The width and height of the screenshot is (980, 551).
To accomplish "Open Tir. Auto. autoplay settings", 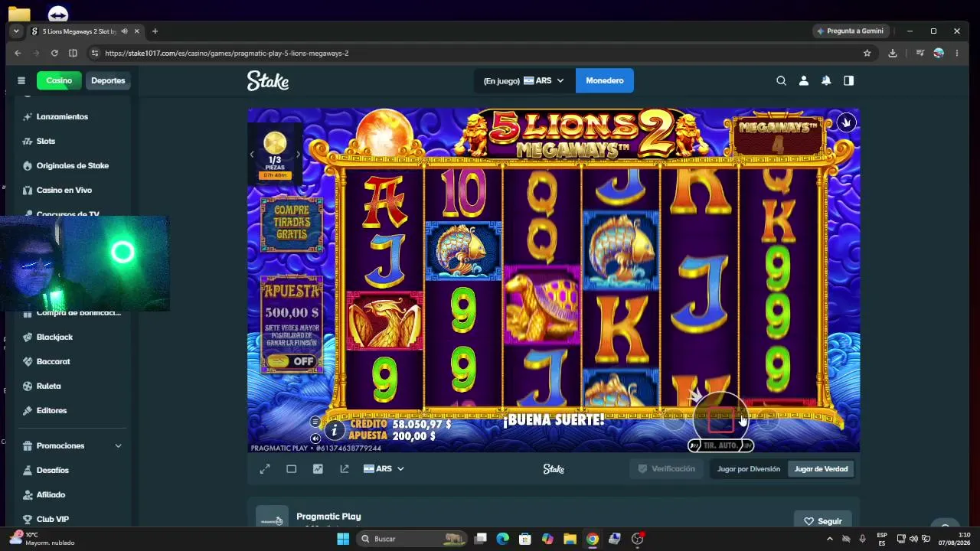I will [x=720, y=445].
